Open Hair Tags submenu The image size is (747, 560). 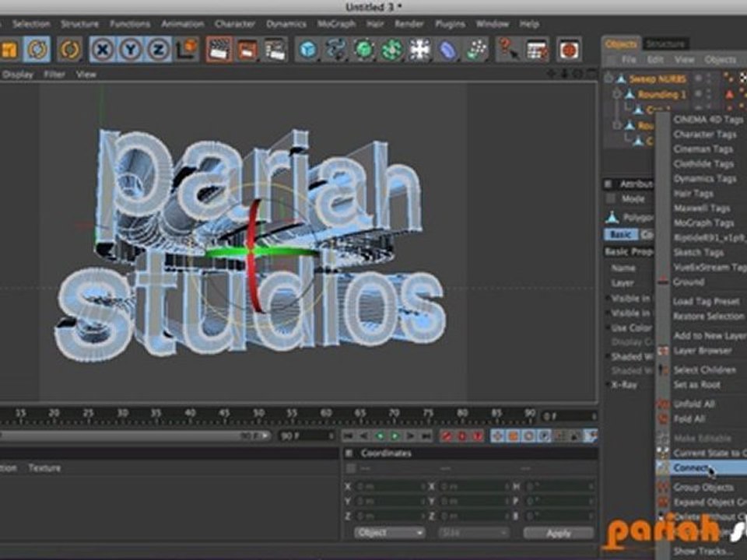click(693, 194)
